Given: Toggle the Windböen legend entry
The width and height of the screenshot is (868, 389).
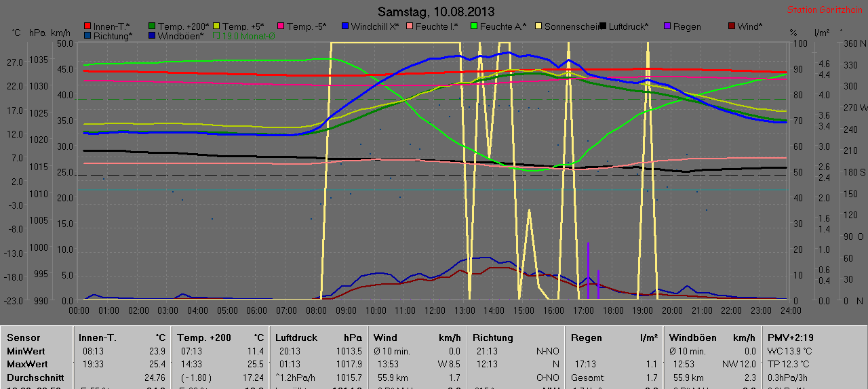Looking at the screenshot, I should 152,36.
